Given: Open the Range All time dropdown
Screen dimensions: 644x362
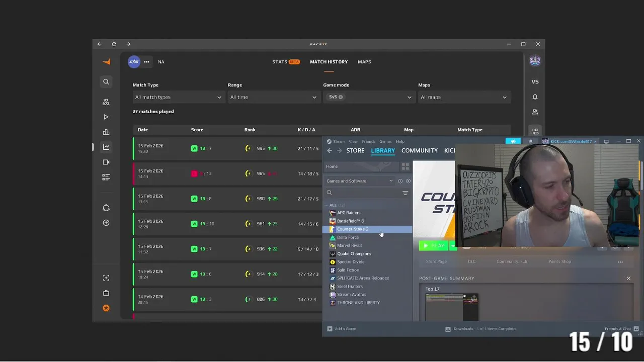Looking at the screenshot, I should pyautogui.click(x=273, y=97).
